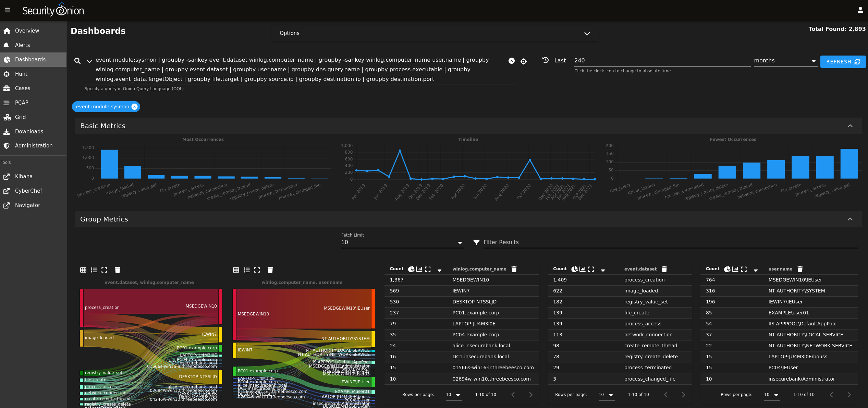Screen dimensions: 868x408
Task: Maximize the user.name count table
Action: click(743, 269)
